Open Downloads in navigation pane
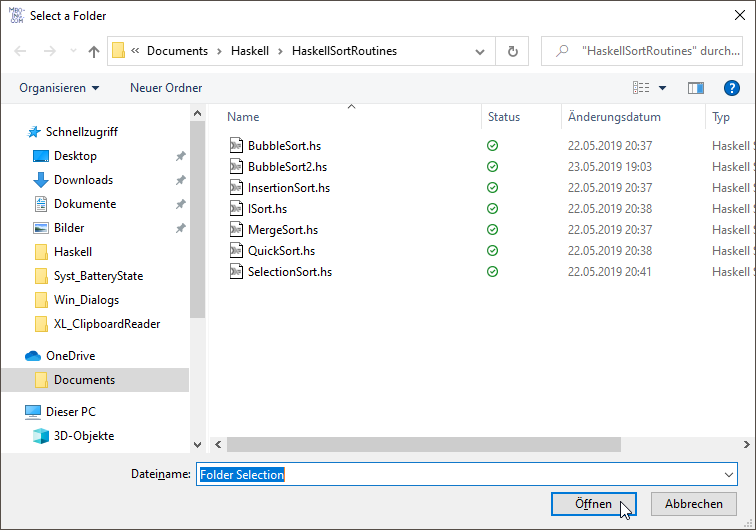The width and height of the screenshot is (756, 530). (x=83, y=180)
